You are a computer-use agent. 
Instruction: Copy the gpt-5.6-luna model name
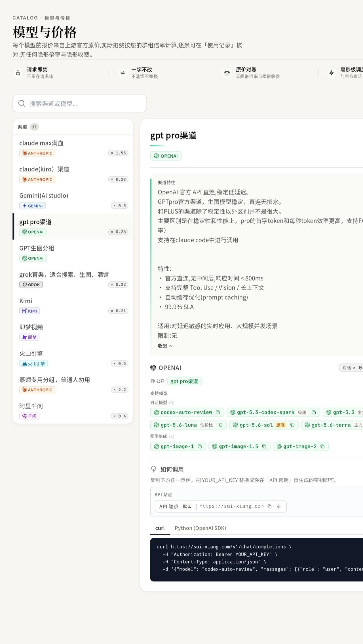point(220,425)
